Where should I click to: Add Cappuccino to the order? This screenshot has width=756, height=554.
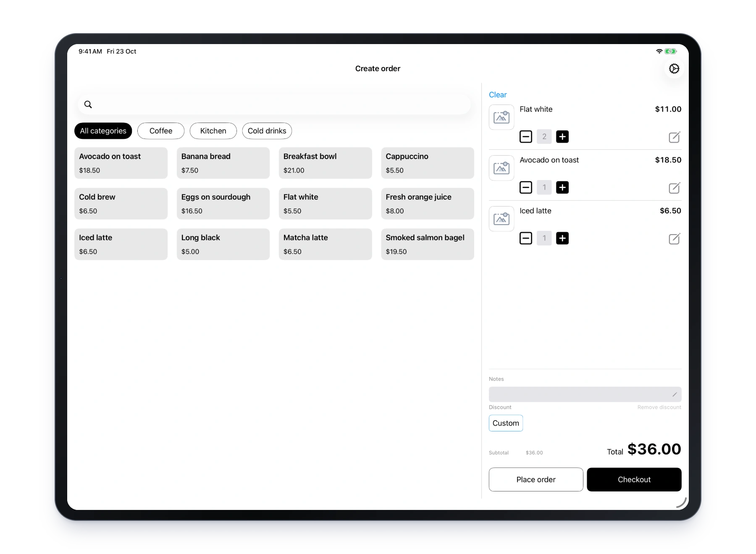(428, 163)
